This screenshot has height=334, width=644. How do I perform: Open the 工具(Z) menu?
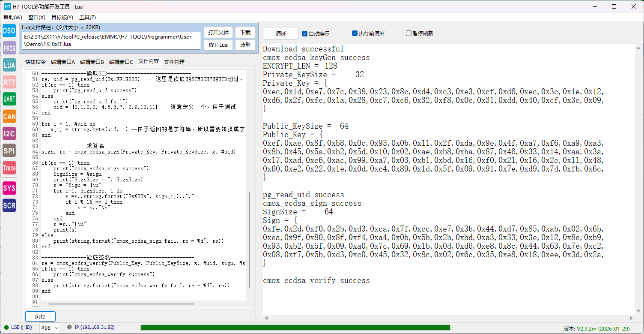[x=87, y=18]
